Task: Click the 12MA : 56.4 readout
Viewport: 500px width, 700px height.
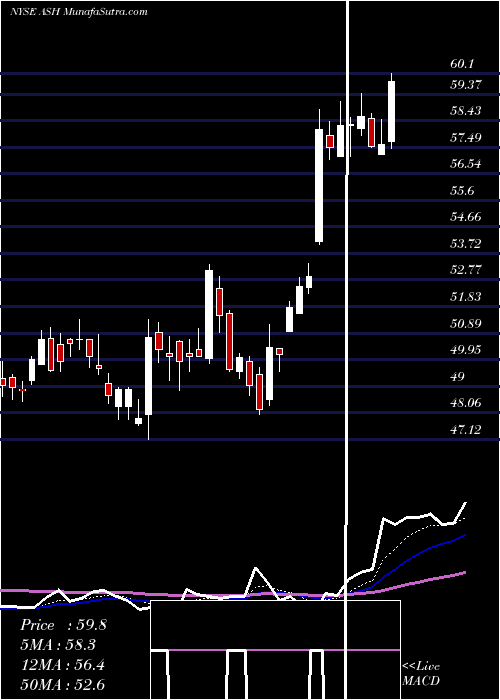Action: point(62,665)
